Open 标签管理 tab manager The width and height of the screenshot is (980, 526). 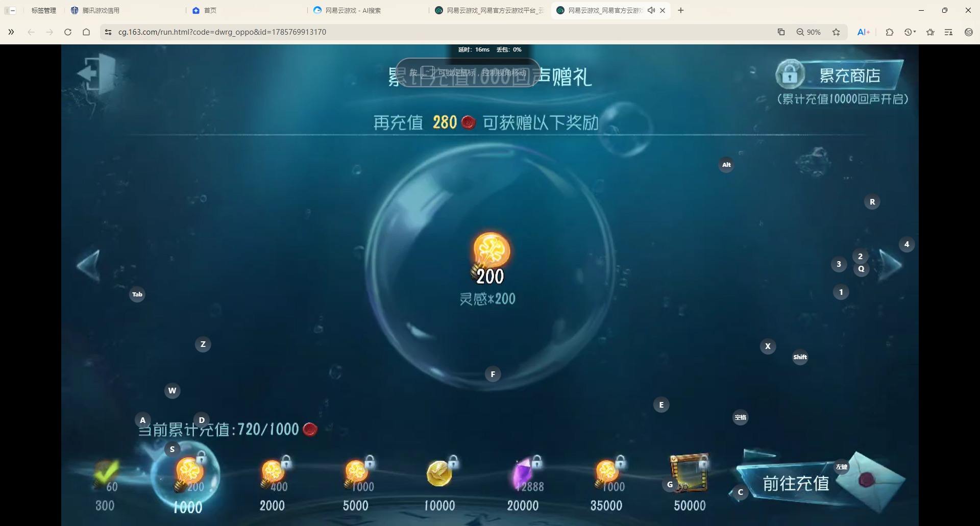(44, 10)
